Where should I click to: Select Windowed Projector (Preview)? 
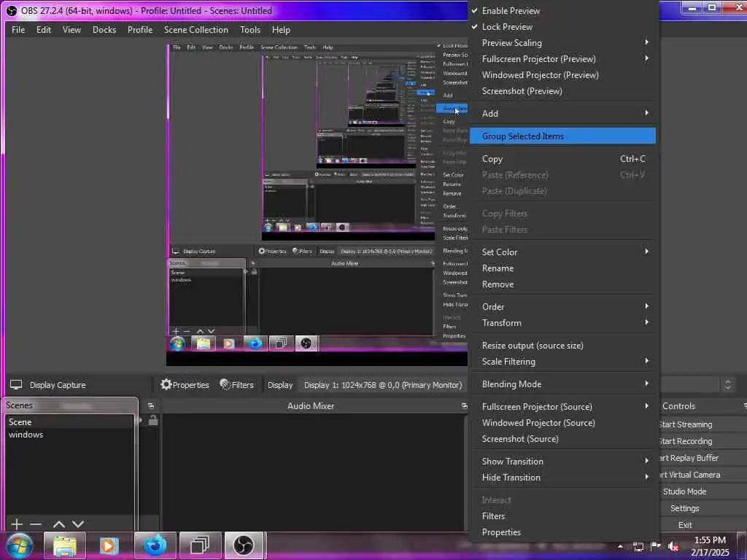tap(562, 75)
